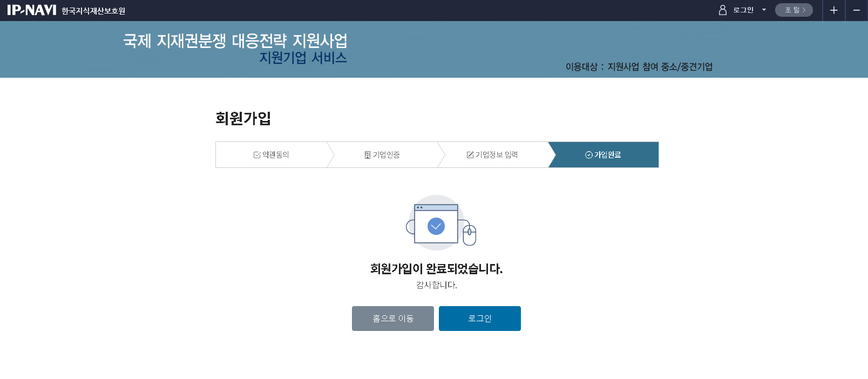Click the check-circle icon beside 가입완료
The height and width of the screenshot is (379, 868).
click(589, 155)
